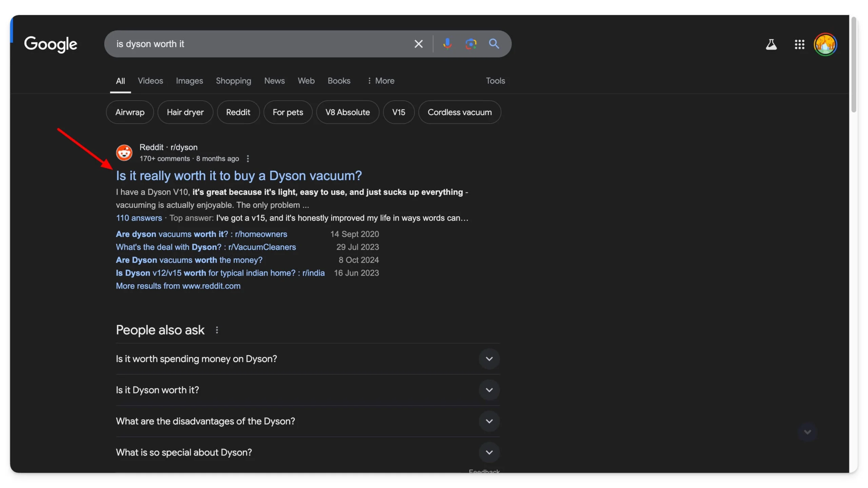
Task: Apply the Reddit filter chip
Action: (x=238, y=112)
